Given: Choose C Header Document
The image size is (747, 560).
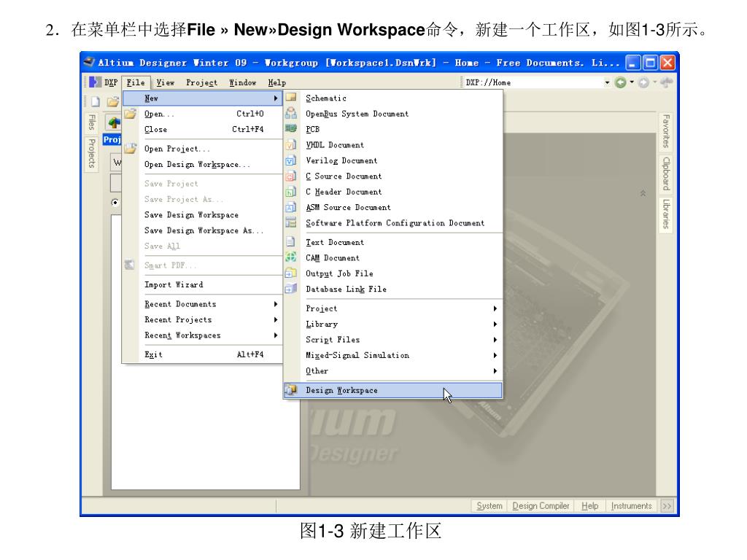Looking at the screenshot, I should (393, 192).
